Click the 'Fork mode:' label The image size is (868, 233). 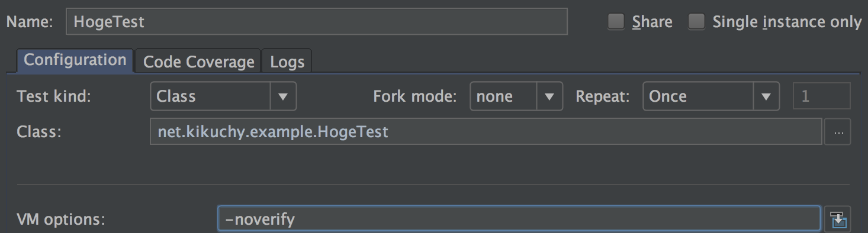click(415, 96)
